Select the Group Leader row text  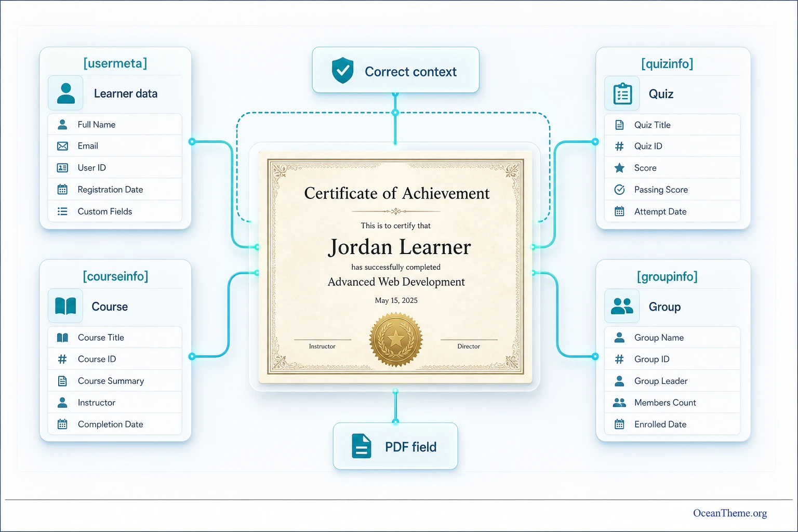(x=661, y=381)
